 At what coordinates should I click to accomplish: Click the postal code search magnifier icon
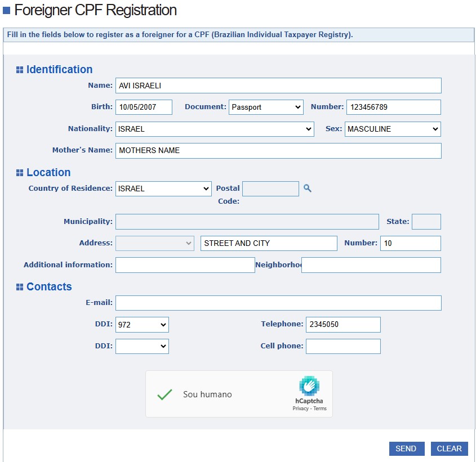coord(308,188)
